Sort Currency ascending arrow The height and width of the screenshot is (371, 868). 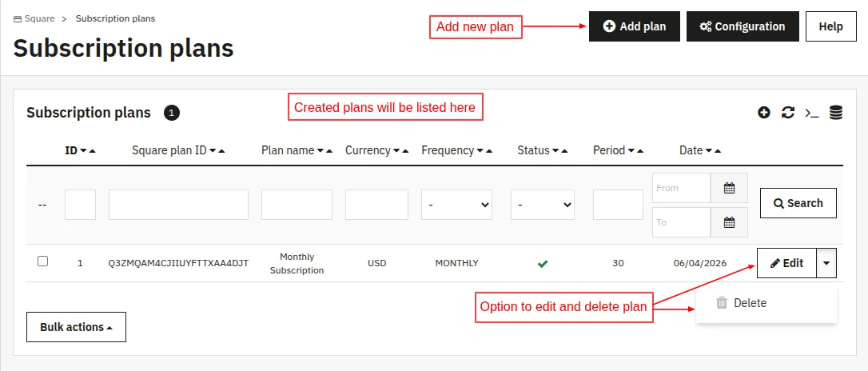pyautogui.click(x=406, y=150)
